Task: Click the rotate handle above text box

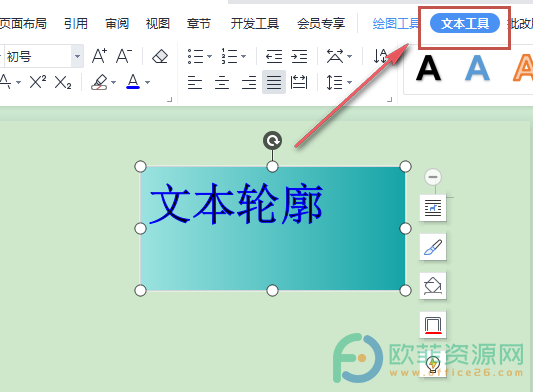Action: pos(272,140)
